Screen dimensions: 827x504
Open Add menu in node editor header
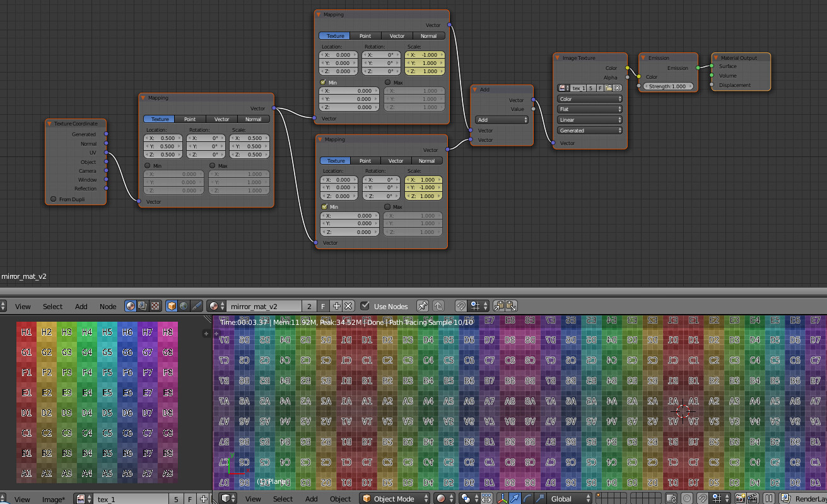pos(81,307)
